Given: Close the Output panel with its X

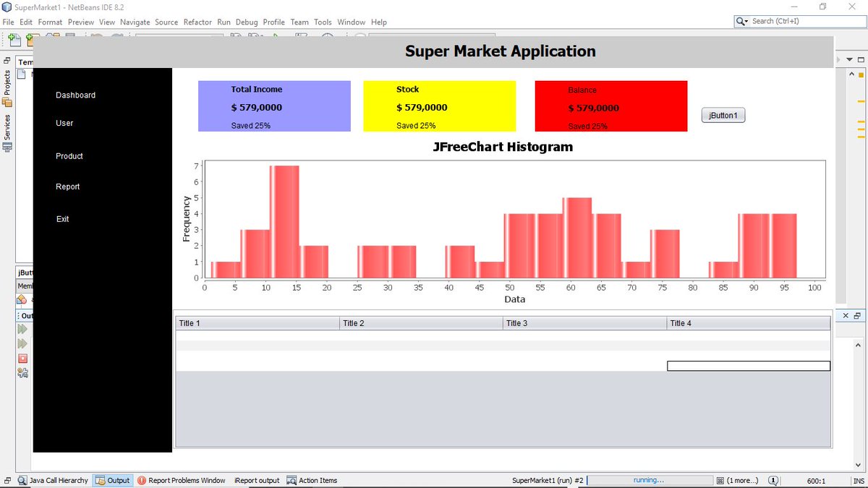Looking at the screenshot, I should 846,316.
